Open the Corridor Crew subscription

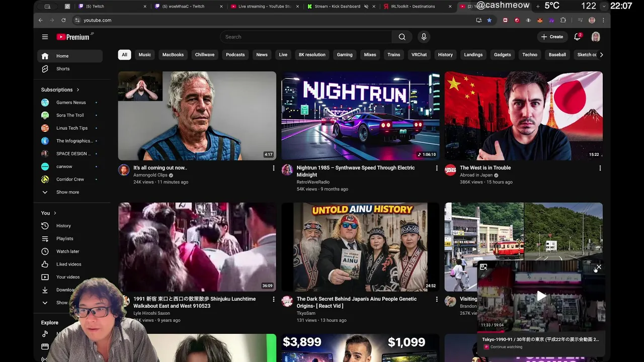click(70, 179)
